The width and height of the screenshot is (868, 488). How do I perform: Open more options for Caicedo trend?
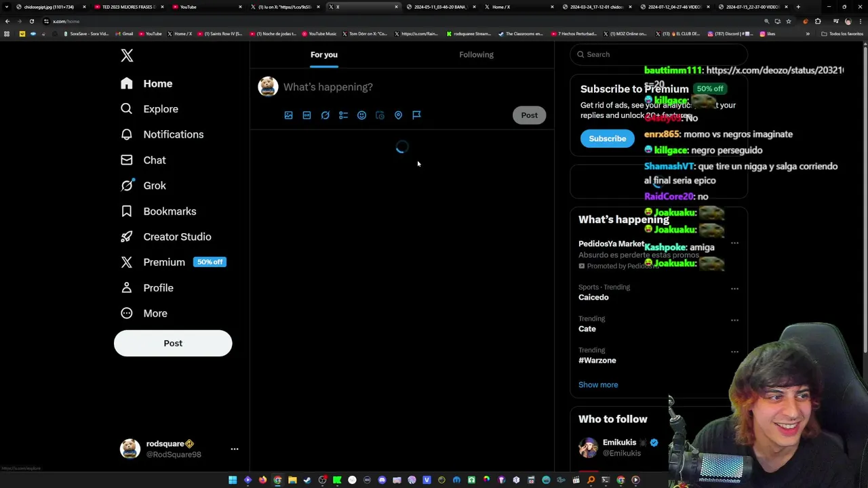click(x=734, y=289)
